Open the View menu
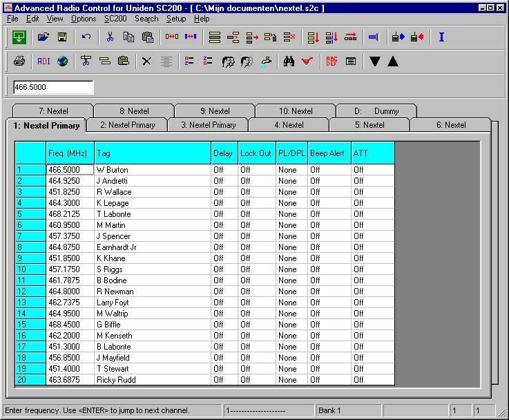The image size is (509, 420). (x=55, y=19)
